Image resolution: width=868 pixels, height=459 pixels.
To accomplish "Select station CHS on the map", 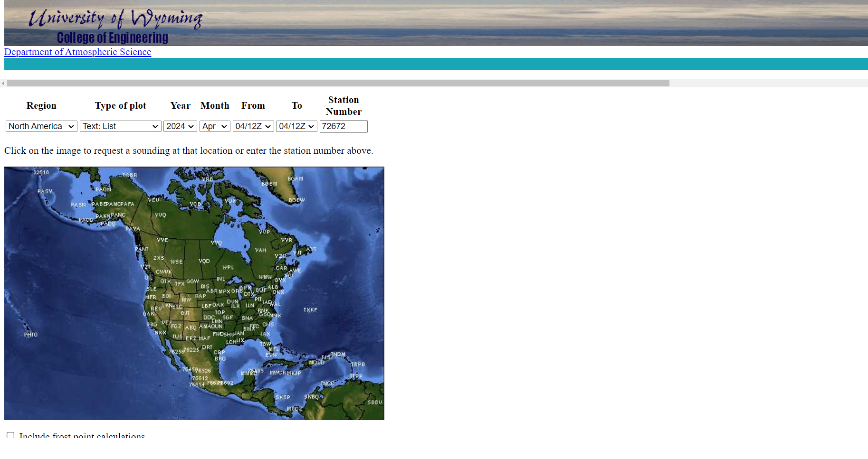I will pos(268,325).
